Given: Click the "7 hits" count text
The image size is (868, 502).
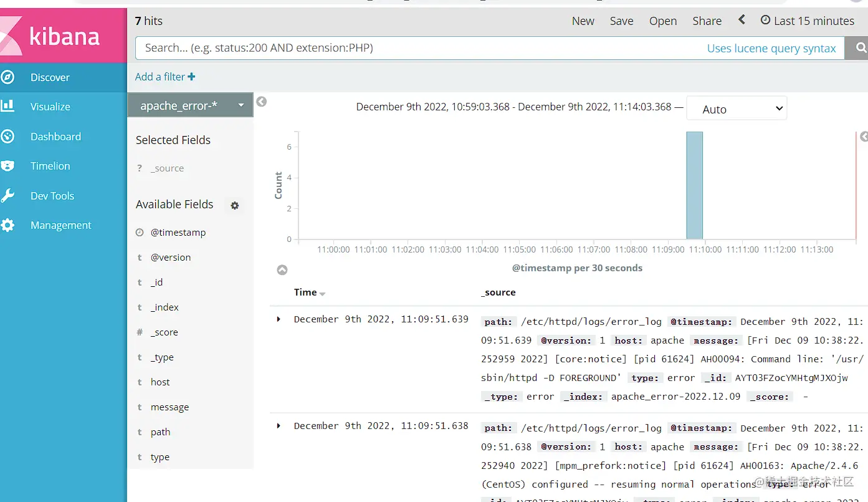Looking at the screenshot, I should point(149,21).
